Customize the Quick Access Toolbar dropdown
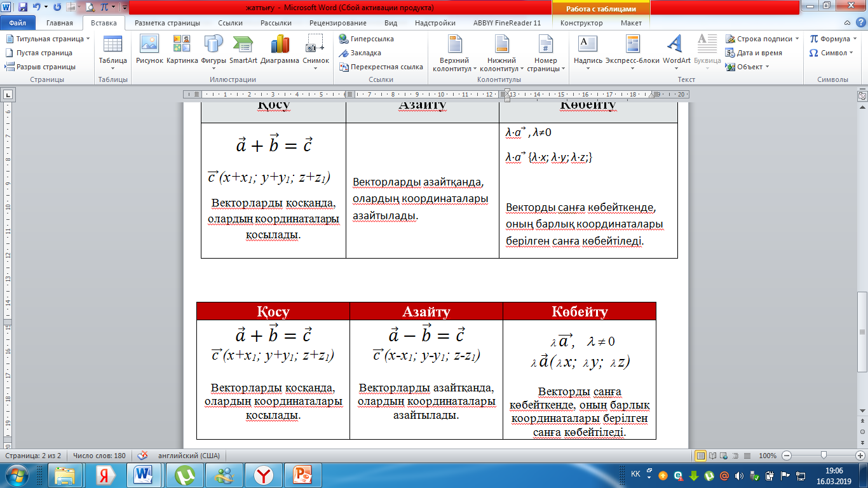This screenshot has width=868, height=488. tap(124, 8)
